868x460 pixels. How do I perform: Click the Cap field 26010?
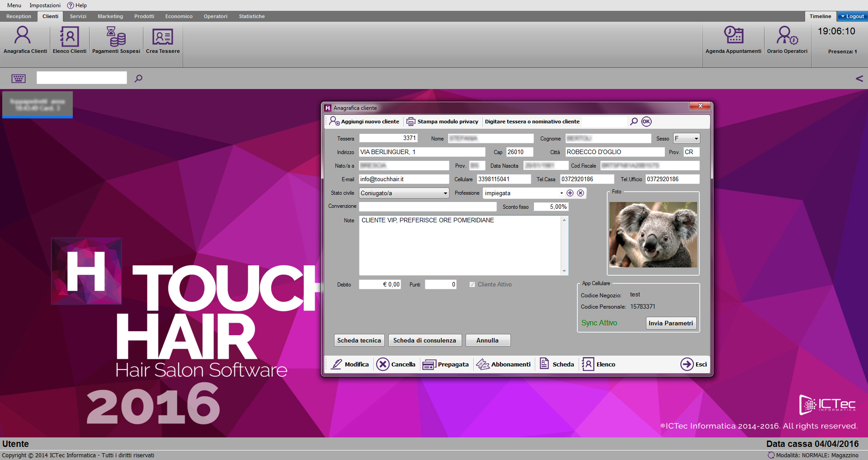pyautogui.click(x=519, y=152)
